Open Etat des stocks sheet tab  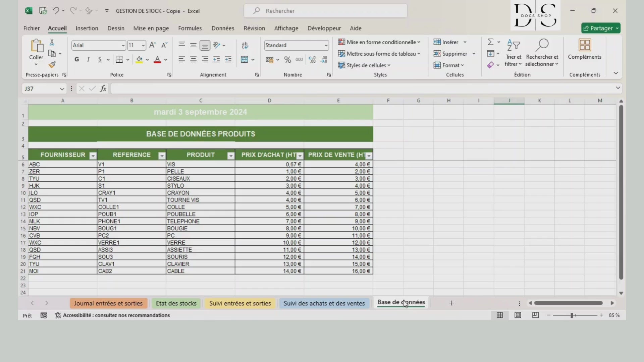point(176,303)
